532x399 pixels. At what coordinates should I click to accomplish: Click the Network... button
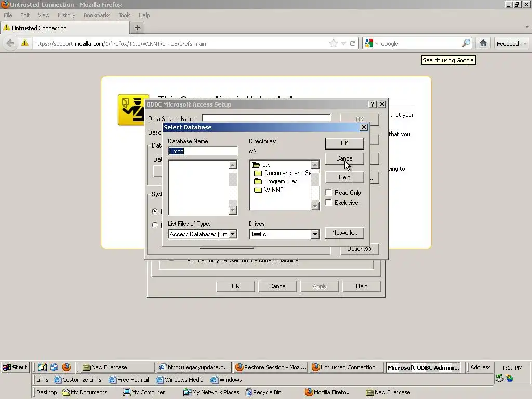[x=344, y=233]
